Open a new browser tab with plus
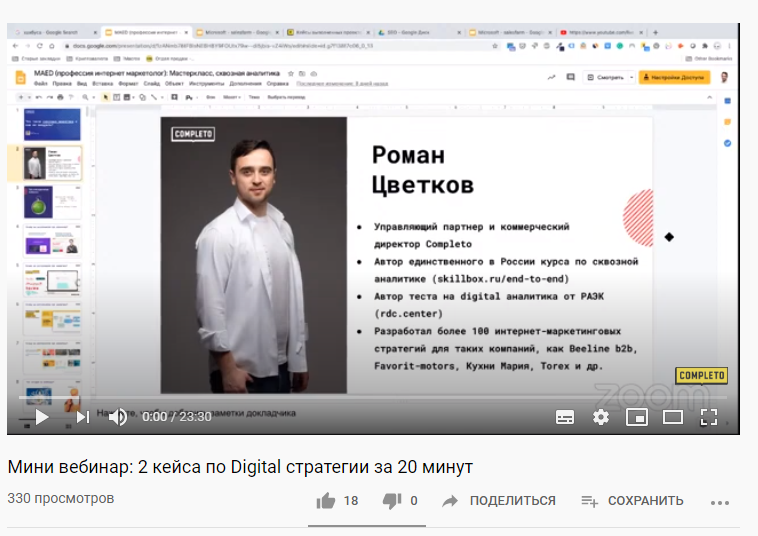Image resolution: width=758 pixels, height=536 pixels. [x=656, y=32]
